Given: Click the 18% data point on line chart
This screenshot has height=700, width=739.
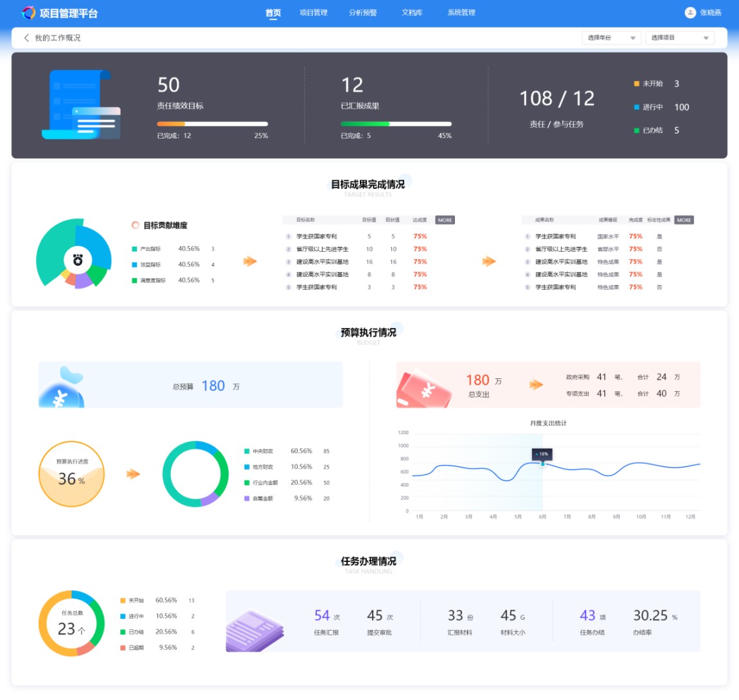Looking at the screenshot, I should point(542,464).
